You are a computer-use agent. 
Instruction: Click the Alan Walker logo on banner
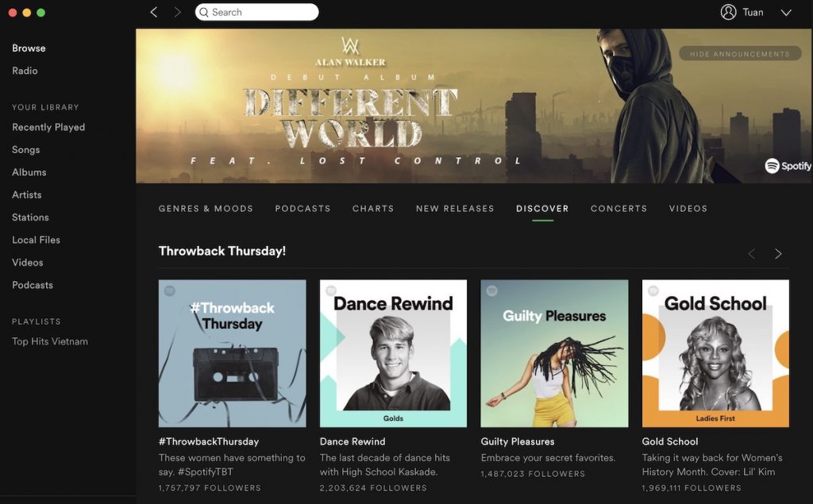(x=350, y=47)
